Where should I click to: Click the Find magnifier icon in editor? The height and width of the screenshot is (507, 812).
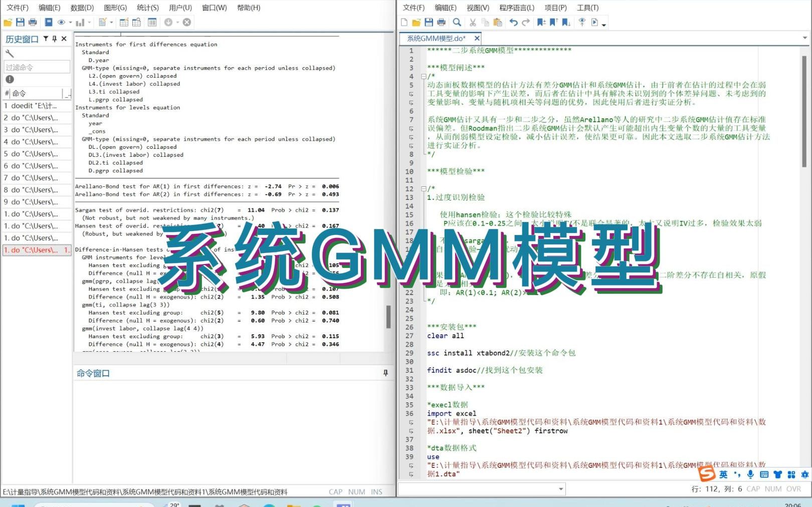tap(457, 22)
